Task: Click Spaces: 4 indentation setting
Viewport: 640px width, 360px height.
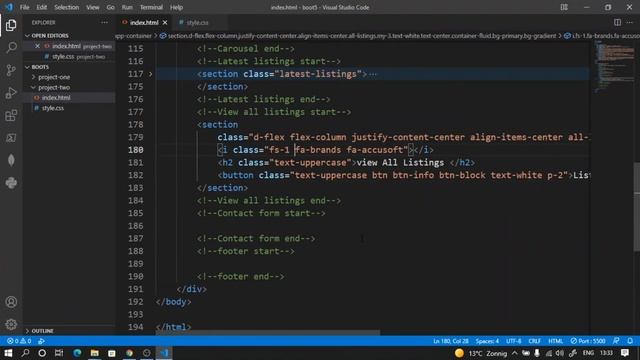Action: [487, 341]
